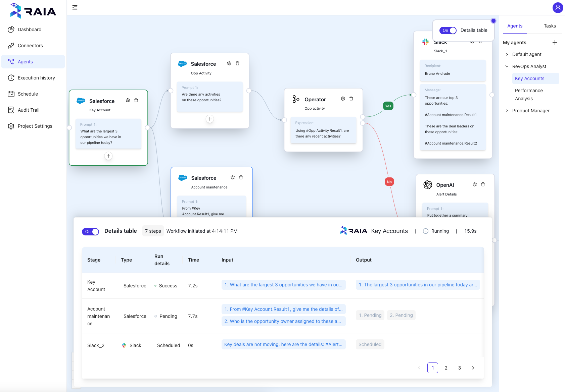Screen dimensions: 565x392
Task: Go to page 2 of details table
Action: click(x=446, y=368)
